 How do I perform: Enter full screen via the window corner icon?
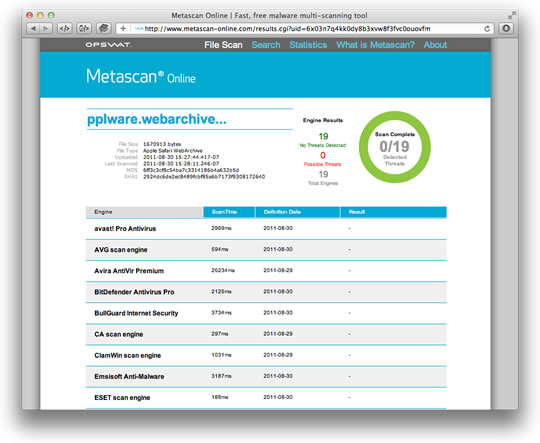512,15
